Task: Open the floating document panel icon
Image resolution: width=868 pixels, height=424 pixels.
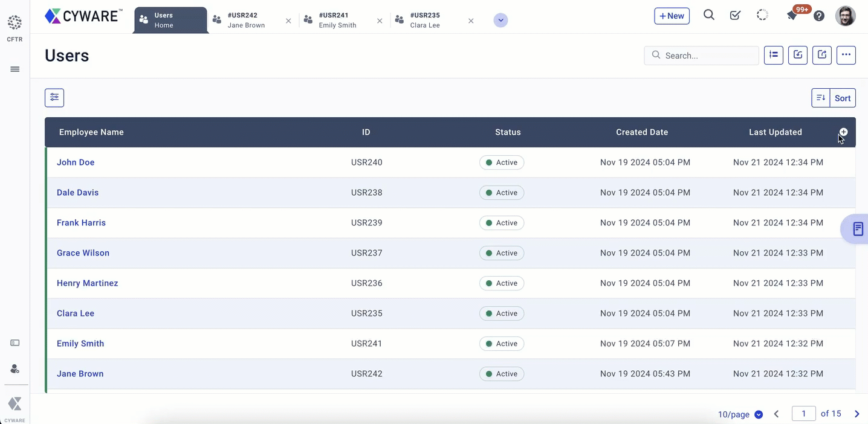Action: pyautogui.click(x=858, y=229)
